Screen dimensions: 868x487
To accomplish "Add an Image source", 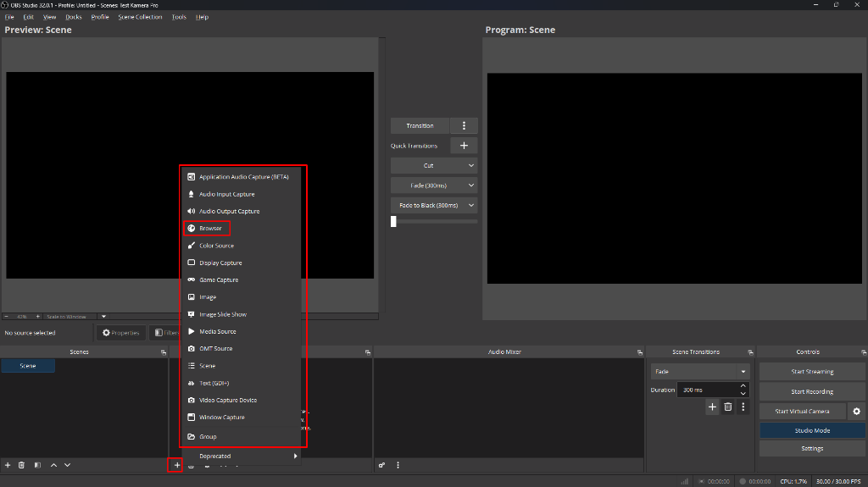I will (242, 297).
